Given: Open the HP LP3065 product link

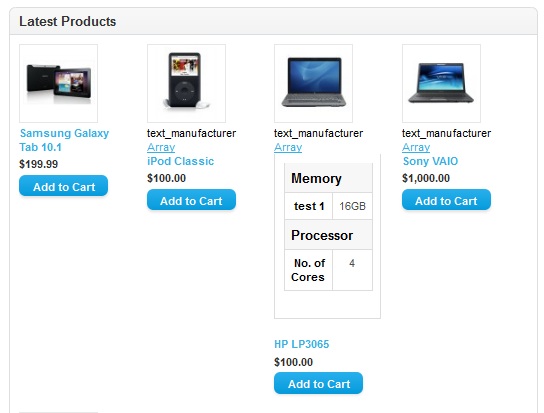Looking at the screenshot, I should pos(301,344).
